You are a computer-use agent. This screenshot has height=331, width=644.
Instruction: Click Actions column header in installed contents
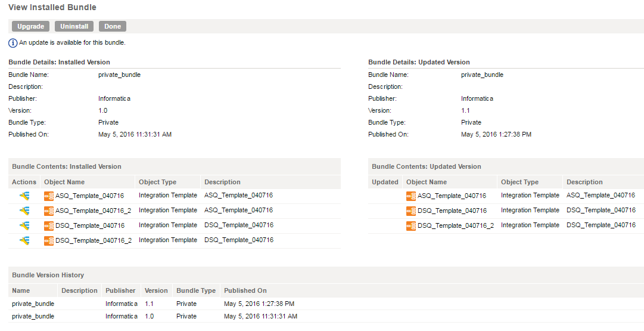point(24,182)
